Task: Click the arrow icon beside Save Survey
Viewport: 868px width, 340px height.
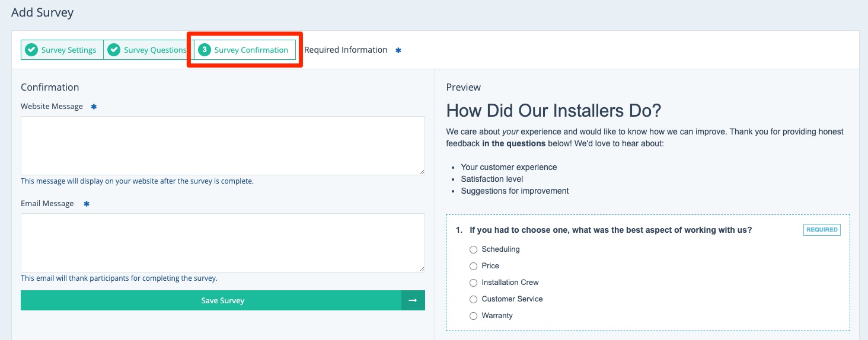Action: pos(413,300)
